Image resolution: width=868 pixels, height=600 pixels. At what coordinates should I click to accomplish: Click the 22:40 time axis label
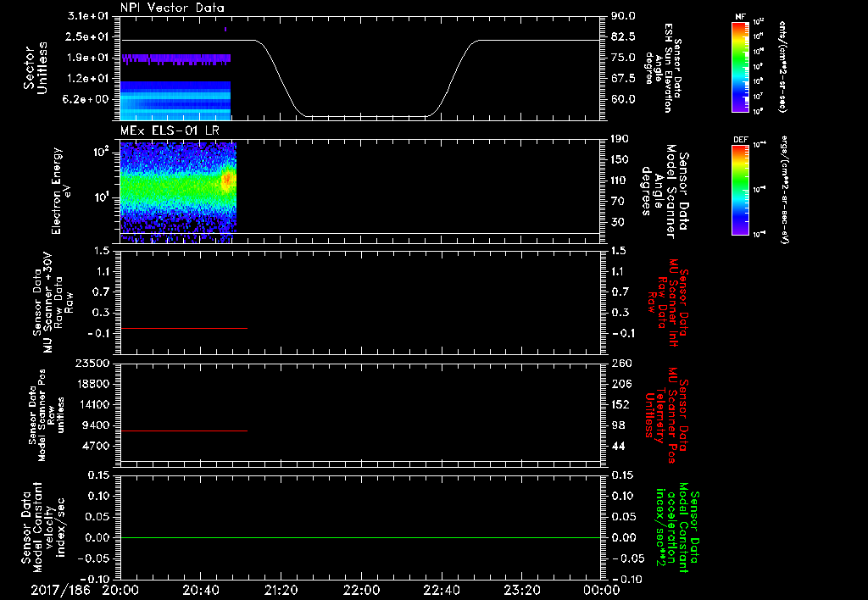point(441,590)
